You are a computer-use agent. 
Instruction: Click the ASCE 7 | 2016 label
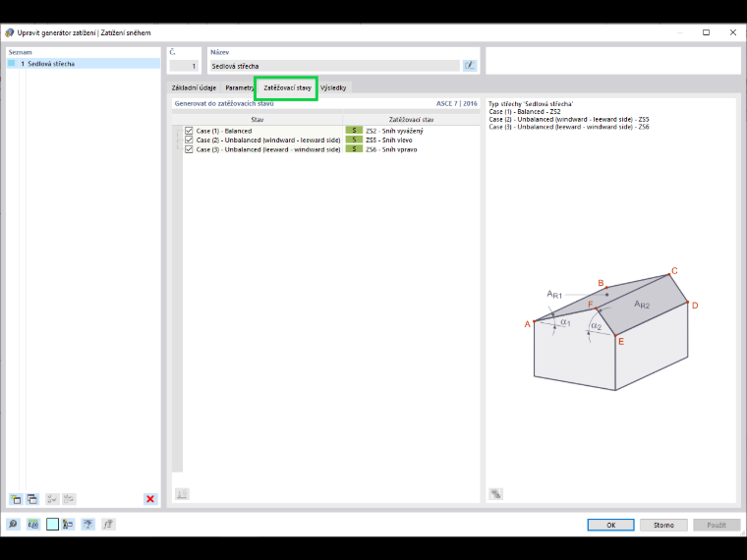[x=456, y=103]
